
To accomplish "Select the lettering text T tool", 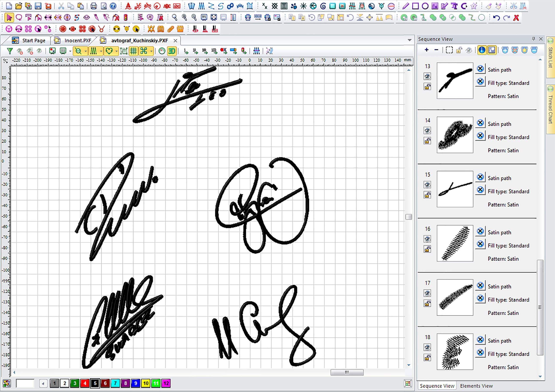I will coord(454,6).
